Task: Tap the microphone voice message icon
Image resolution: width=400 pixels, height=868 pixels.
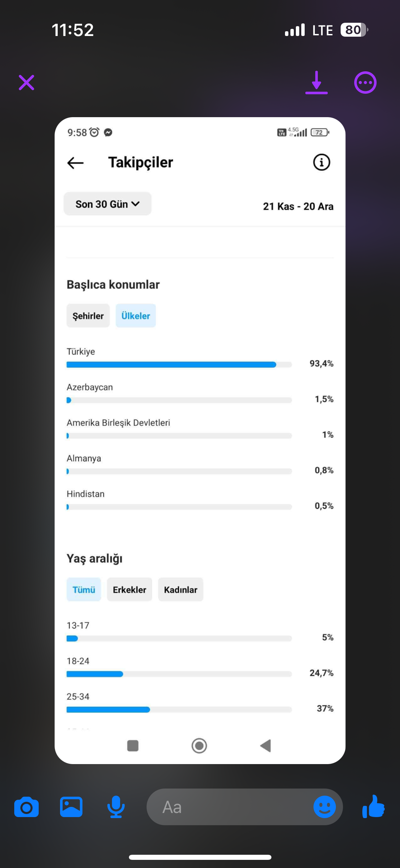Action: click(116, 807)
